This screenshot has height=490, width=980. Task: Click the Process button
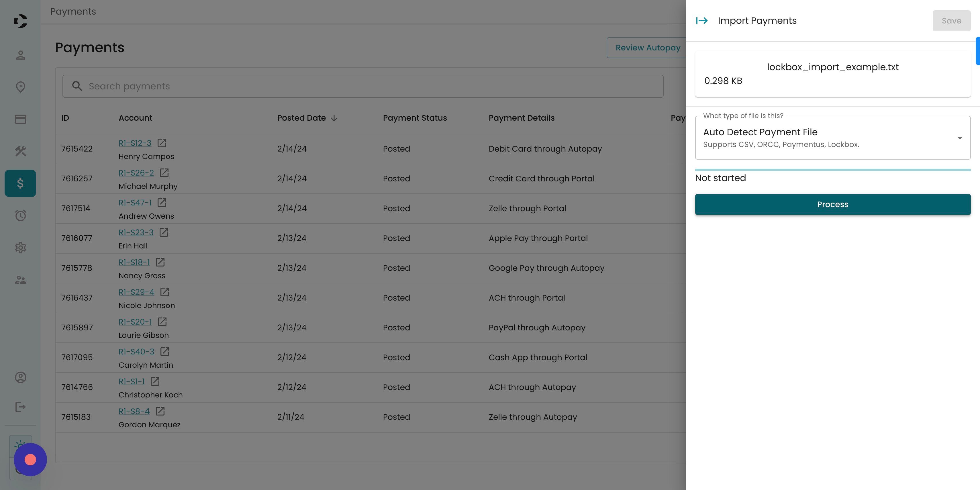832,204
